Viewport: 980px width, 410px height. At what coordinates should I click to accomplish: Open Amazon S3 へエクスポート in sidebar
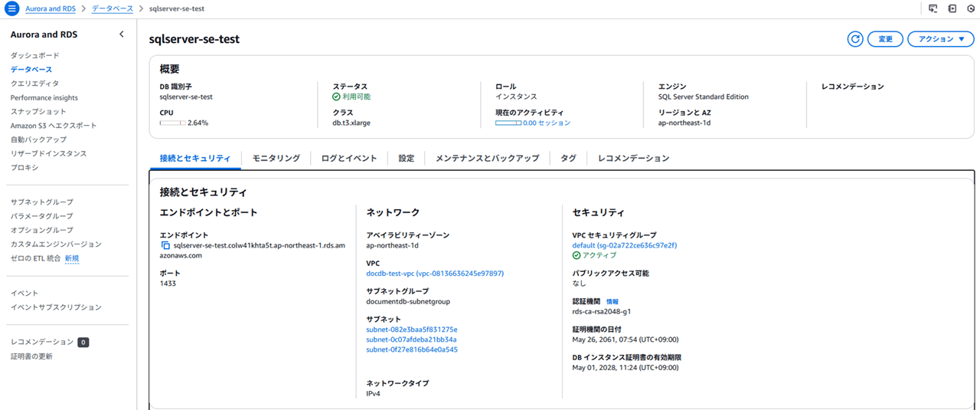[54, 126]
